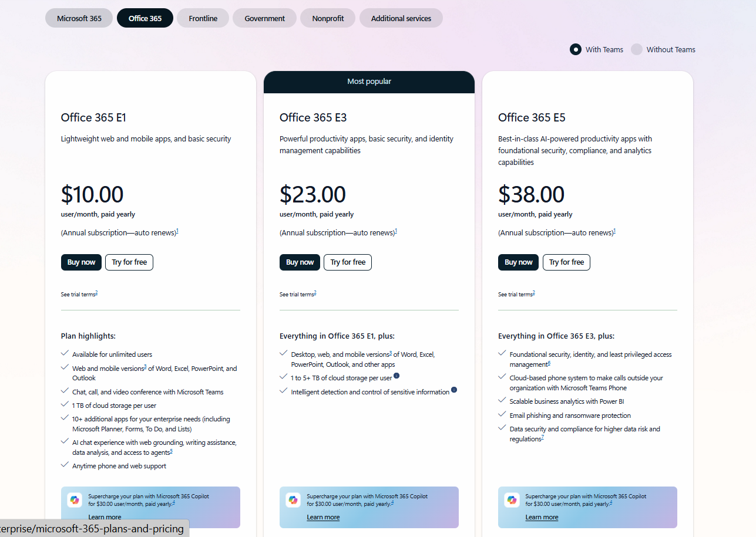756x537 pixels.
Task: Click the Copilot icon in the E3 banner
Action: (x=293, y=500)
